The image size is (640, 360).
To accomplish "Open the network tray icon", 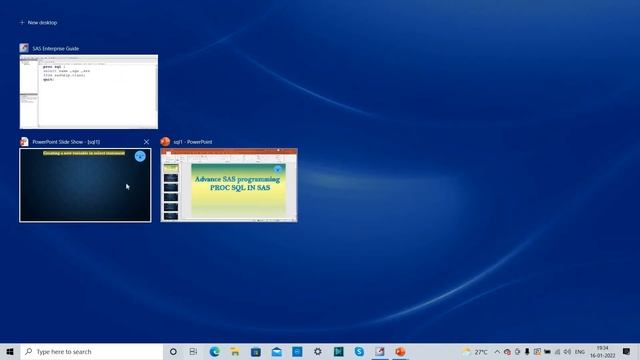I will (x=557, y=351).
